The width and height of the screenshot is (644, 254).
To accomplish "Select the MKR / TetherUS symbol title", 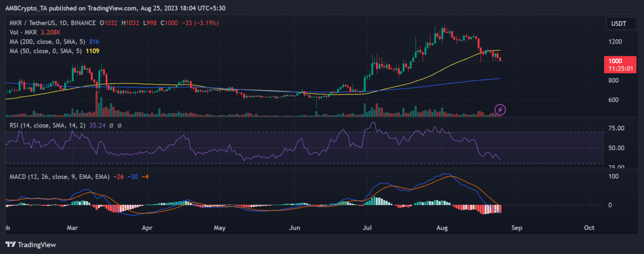I will [x=37, y=23].
